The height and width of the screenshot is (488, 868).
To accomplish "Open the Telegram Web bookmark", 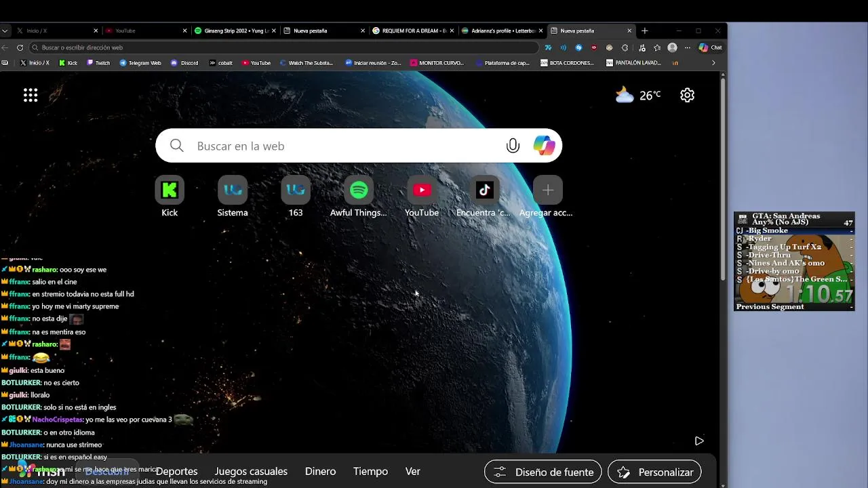I will click(x=140, y=63).
